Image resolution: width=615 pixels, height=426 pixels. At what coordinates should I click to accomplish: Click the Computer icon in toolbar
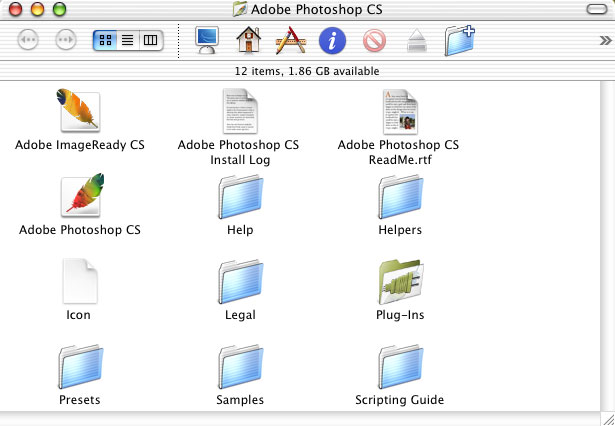208,41
